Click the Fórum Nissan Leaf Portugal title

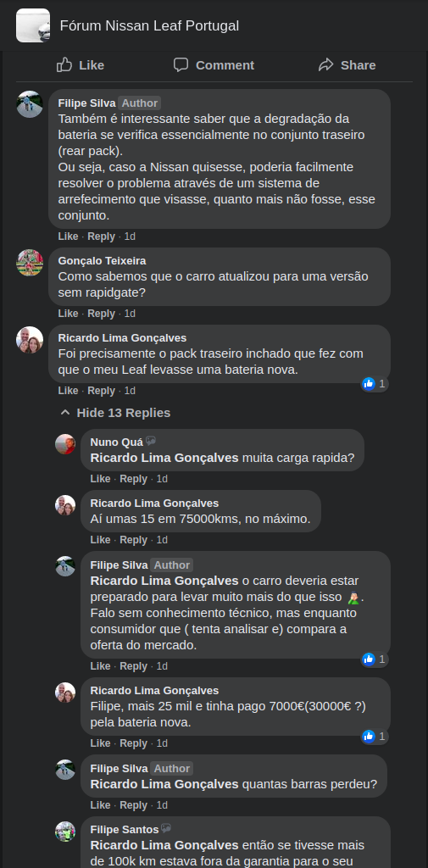pyautogui.click(x=149, y=25)
